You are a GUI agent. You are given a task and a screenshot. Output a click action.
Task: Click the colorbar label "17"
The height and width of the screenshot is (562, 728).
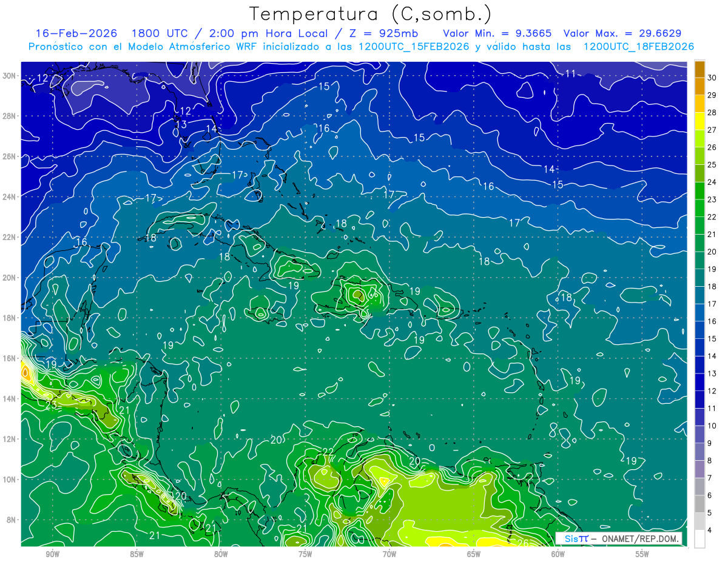(712, 304)
